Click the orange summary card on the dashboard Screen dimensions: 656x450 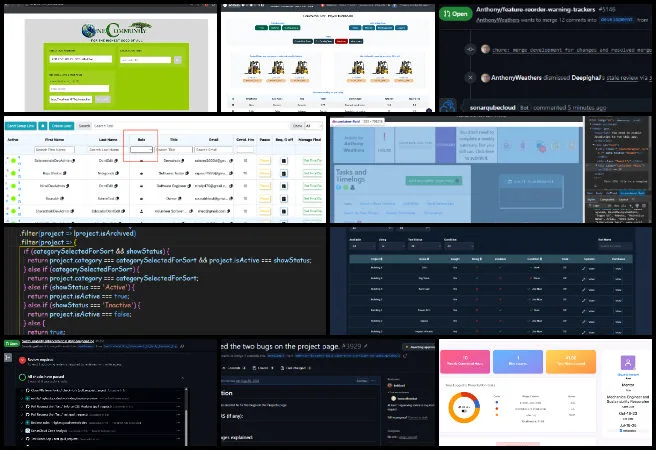coord(571,361)
